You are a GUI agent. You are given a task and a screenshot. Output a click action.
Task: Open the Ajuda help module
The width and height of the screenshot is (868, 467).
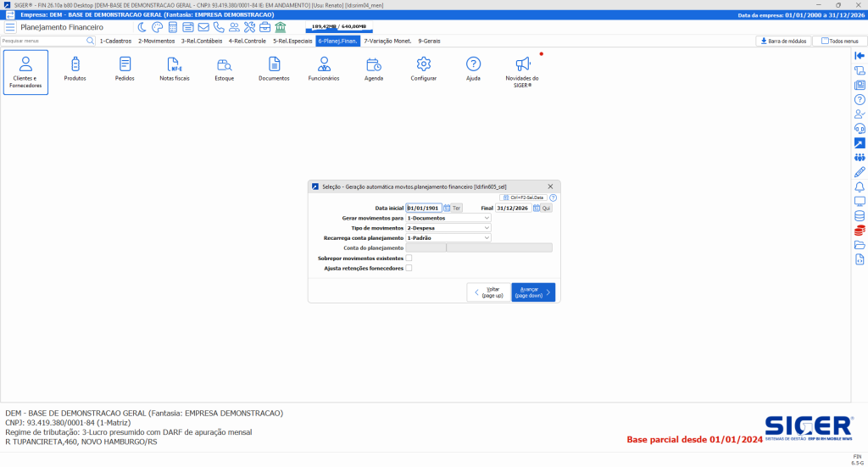[x=473, y=69]
